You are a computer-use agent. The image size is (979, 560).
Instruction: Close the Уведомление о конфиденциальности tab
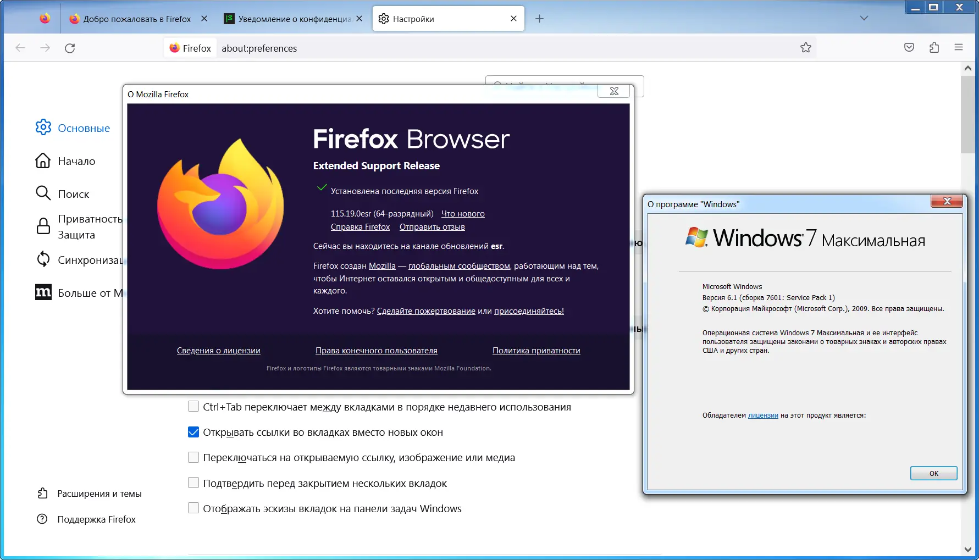[x=359, y=19]
